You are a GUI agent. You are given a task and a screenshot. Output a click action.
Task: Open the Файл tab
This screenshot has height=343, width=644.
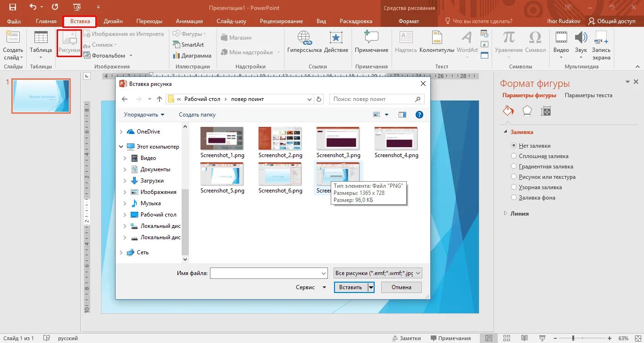click(14, 21)
